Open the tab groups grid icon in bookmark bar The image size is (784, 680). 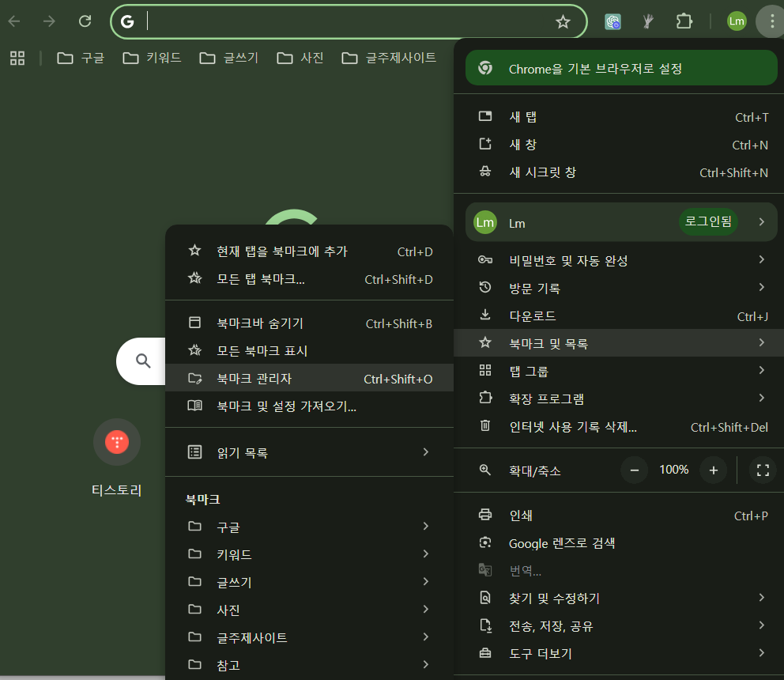click(17, 58)
